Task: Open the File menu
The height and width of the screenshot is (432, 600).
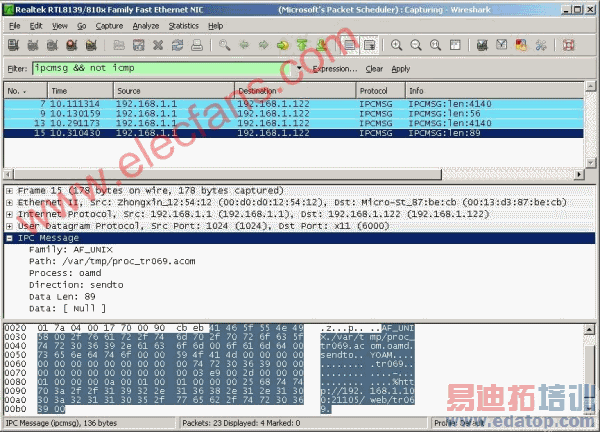Action: (15, 26)
